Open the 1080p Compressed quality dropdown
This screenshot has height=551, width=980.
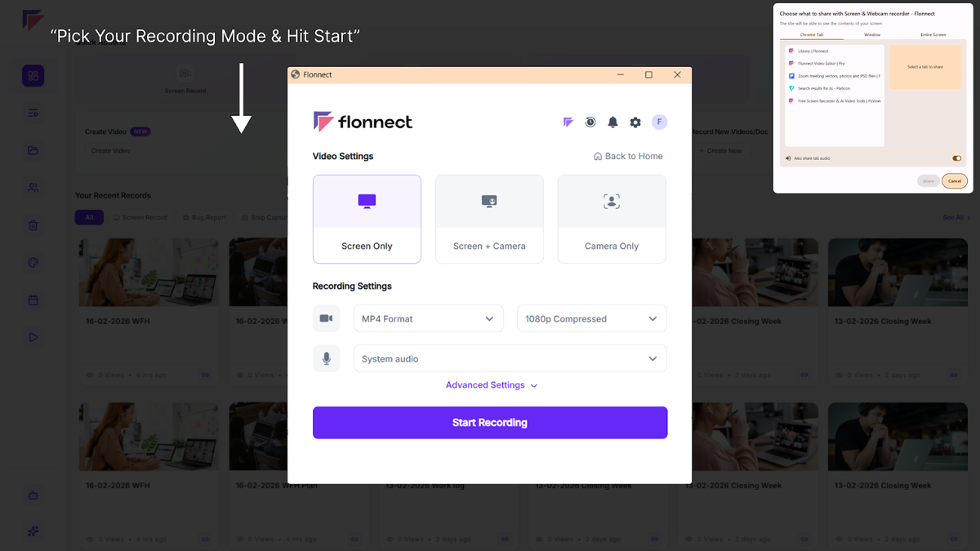[591, 318]
